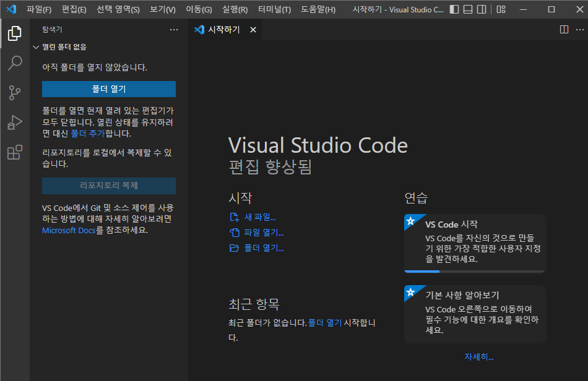The image size is (588, 381).
Task: Click the 탐색기 panel title
Action: tap(52, 30)
